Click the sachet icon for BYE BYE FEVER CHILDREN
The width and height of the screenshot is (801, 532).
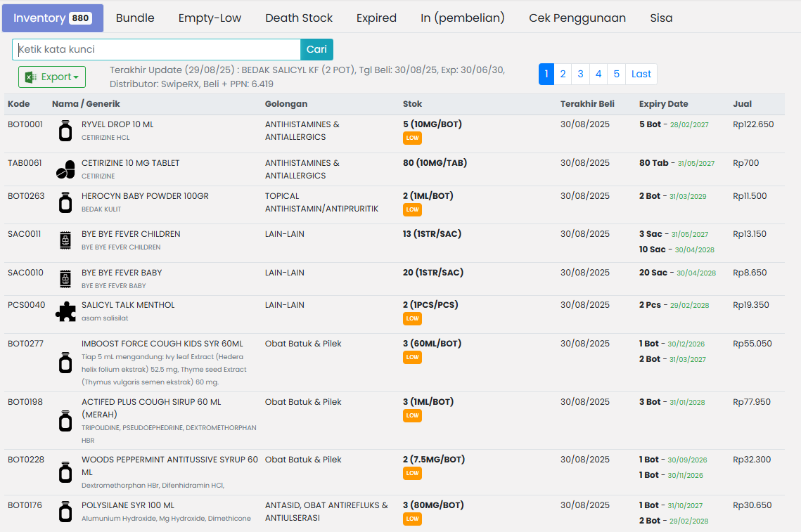[65, 241]
